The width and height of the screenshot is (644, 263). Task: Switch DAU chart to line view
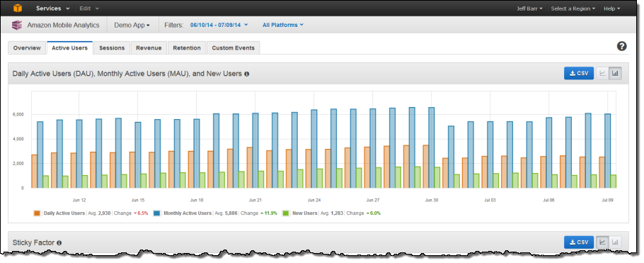(x=602, y=74)
